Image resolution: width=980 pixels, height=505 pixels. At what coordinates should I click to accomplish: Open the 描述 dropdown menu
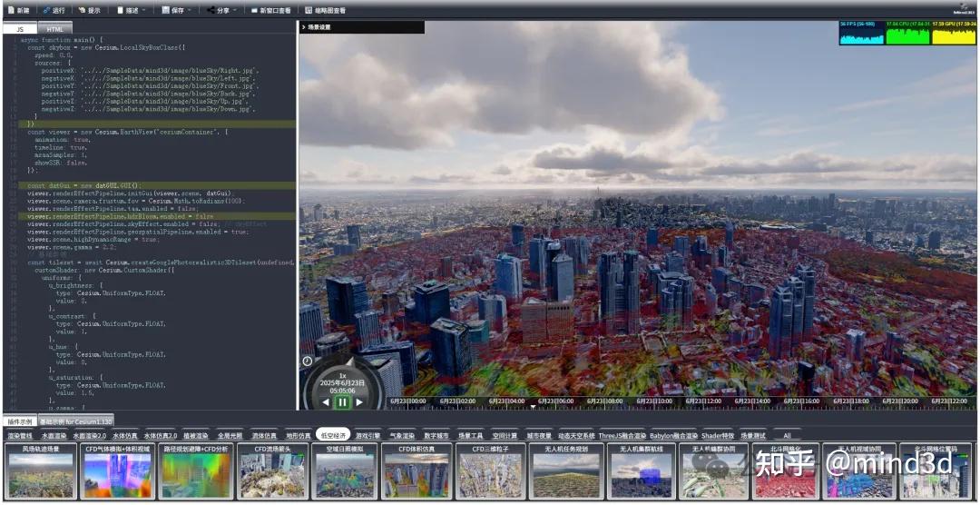(132, 10)
